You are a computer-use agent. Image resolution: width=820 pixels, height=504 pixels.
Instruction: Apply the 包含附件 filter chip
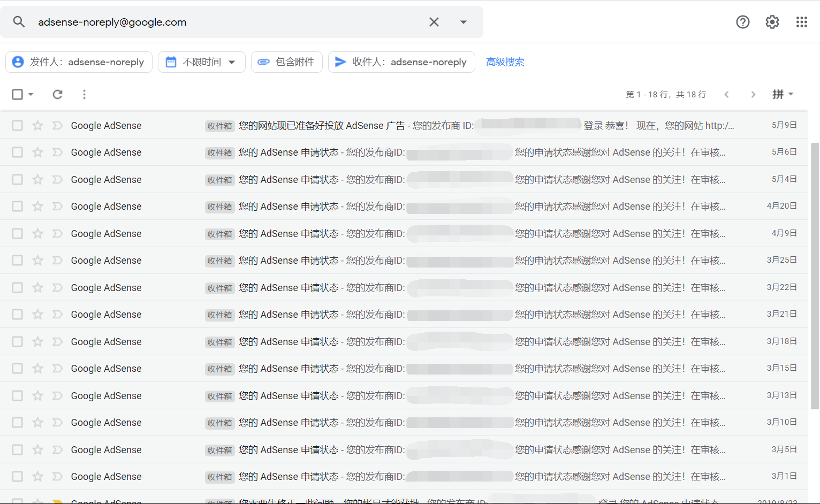[287, 62]
